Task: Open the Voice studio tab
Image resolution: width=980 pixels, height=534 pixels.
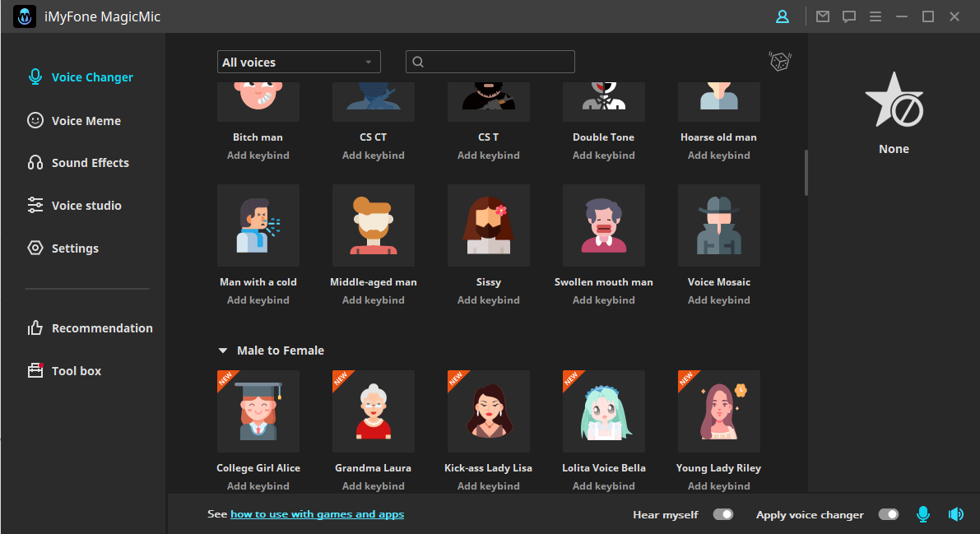Action: pos(74,205)
